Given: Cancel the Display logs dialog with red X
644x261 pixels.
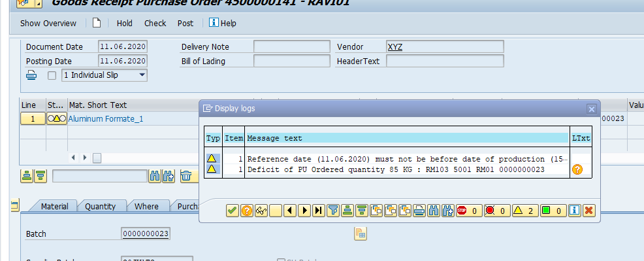Looking at the screenshot, I should 588,211.
